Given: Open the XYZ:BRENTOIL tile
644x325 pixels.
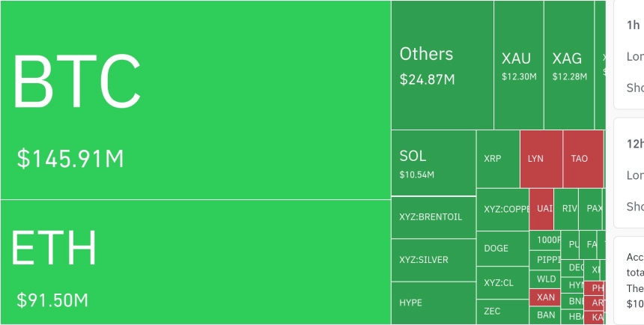Looking at the screenshot, I should tap(433, 217).
